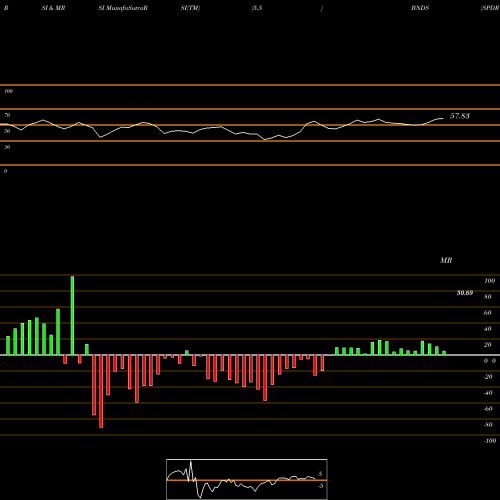The image size is (500, 500).
Task: Click the -20 label on MR axis
Action: 488,377
